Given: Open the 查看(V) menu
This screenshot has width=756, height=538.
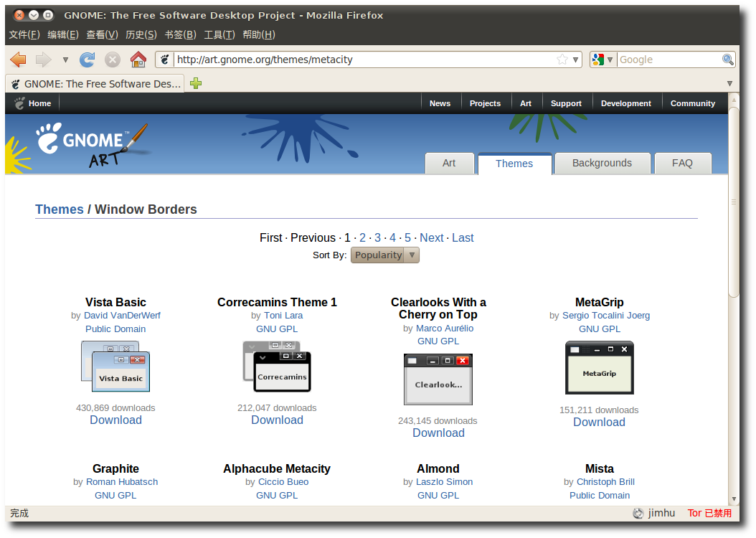Looking at the screenshot, I should (x=103, y=34).
